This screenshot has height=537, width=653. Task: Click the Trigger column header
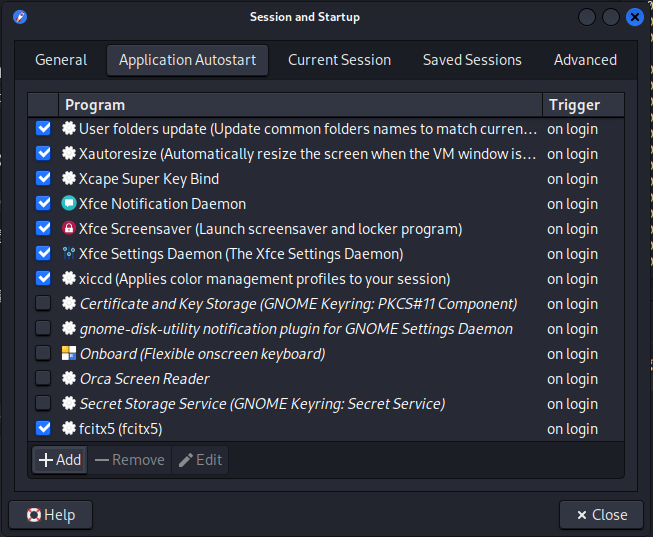(x=583, y=105)
